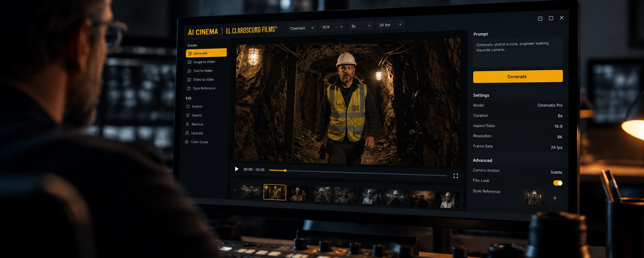Click the Image to Video icon
The image size is (644, 258).
[190, 62]
